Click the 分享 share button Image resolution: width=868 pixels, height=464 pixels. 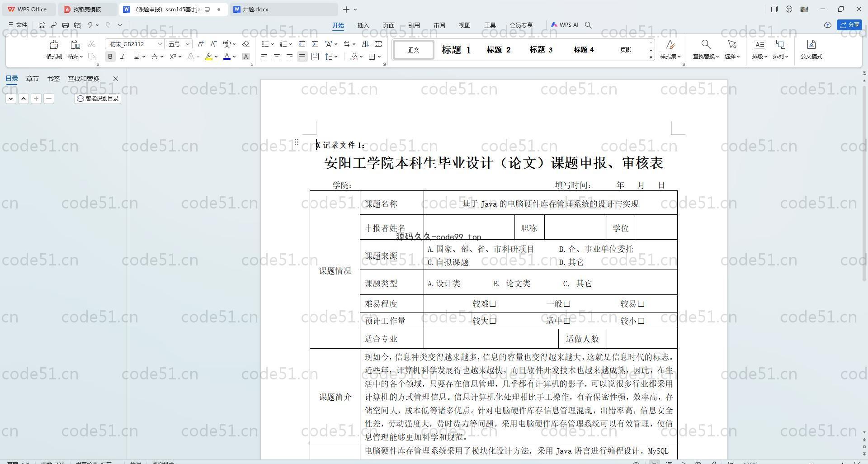point(849,25)
